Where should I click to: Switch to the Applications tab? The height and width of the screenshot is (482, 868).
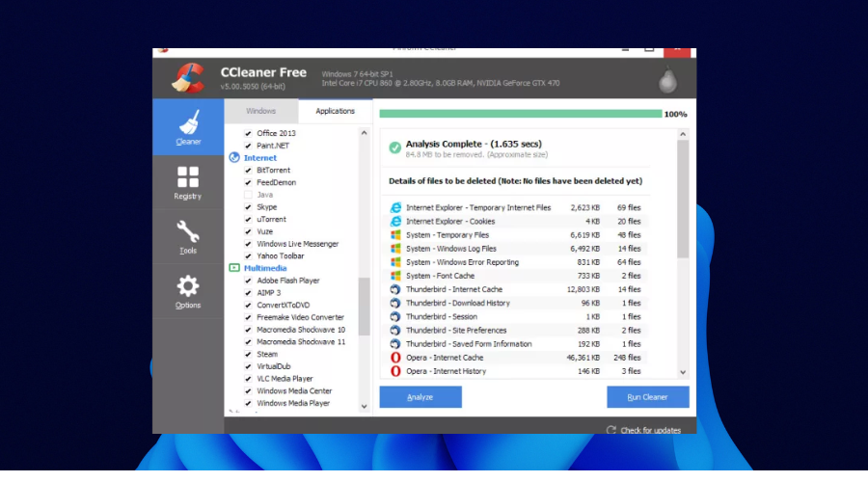(x=335, y=111)
